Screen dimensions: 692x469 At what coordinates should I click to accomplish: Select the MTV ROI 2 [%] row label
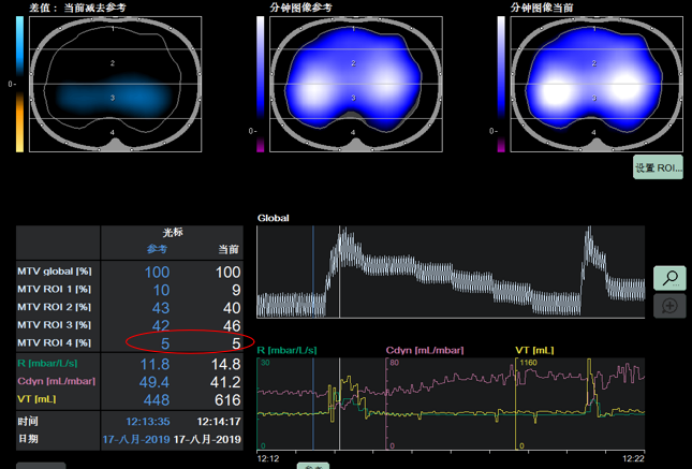pyautogui.click(x=54, y=307)
